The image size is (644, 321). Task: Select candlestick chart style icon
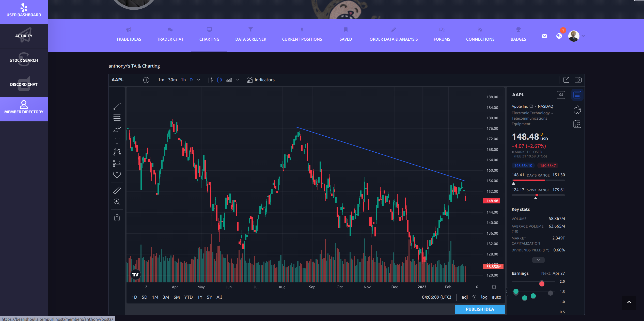(x=219, y=80)
